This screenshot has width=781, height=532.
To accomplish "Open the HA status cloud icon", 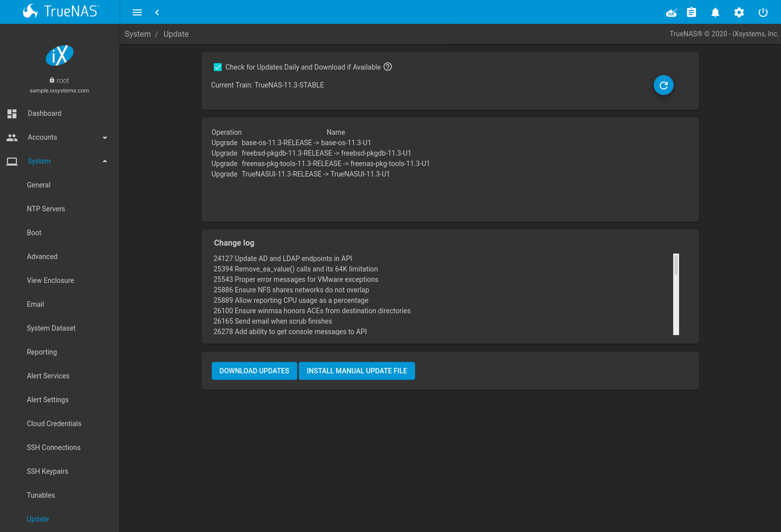I will (x=672, y=12).
